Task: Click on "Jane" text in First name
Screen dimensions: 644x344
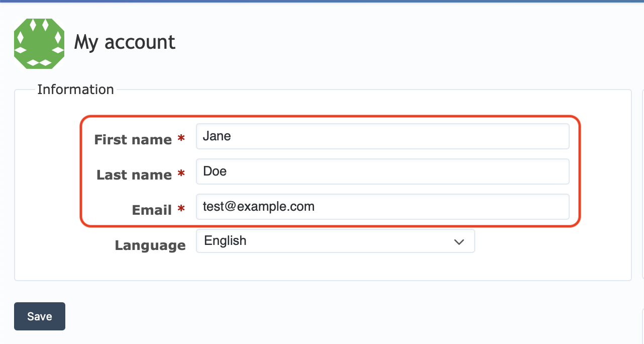Action: click(x=217, y=136)
